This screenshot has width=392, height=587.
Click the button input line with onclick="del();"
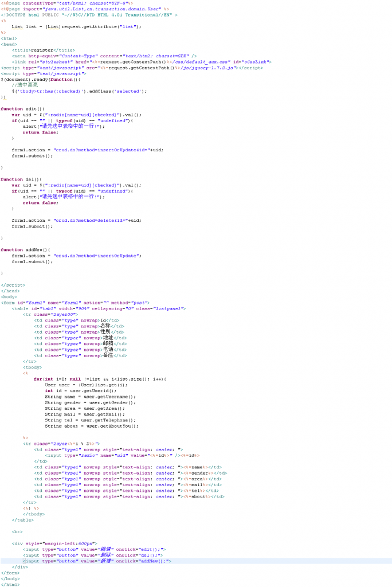click(x=93, y=555)
